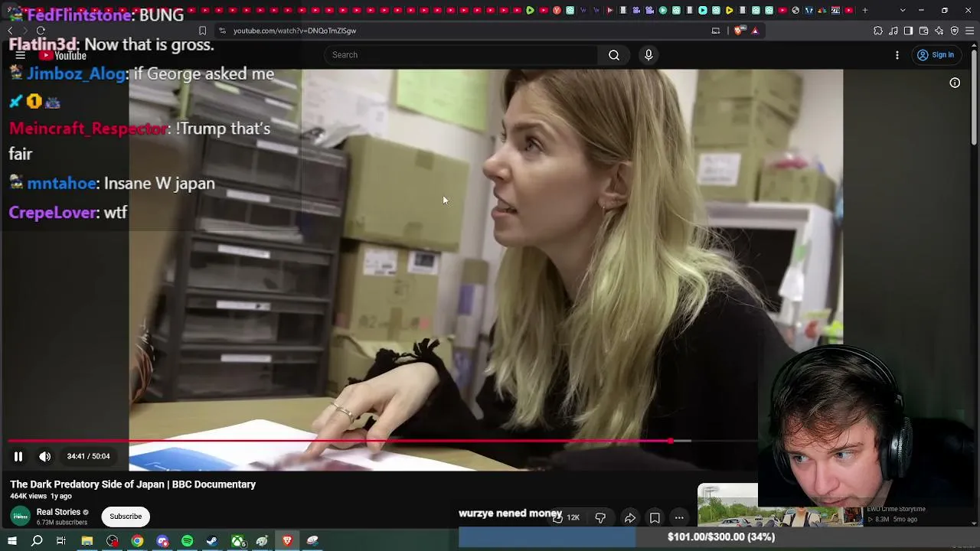This screenshot has height=551, width=980.
Task: Open Windows taskbar search
Action: click(x=37, y=541)
